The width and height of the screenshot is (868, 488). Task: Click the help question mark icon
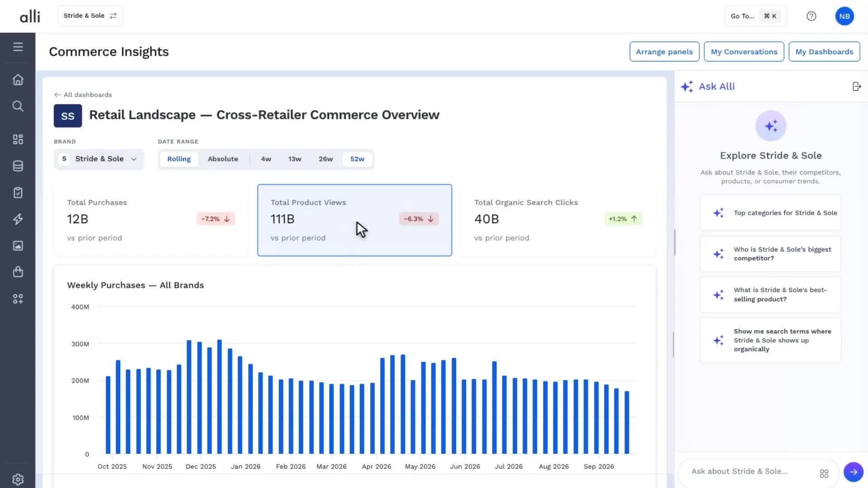811,16
